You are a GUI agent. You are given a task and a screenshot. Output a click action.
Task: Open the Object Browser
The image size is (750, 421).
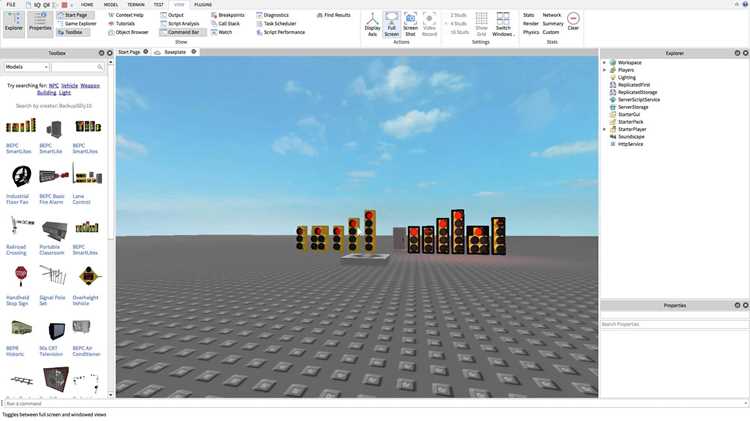point(128,33)
